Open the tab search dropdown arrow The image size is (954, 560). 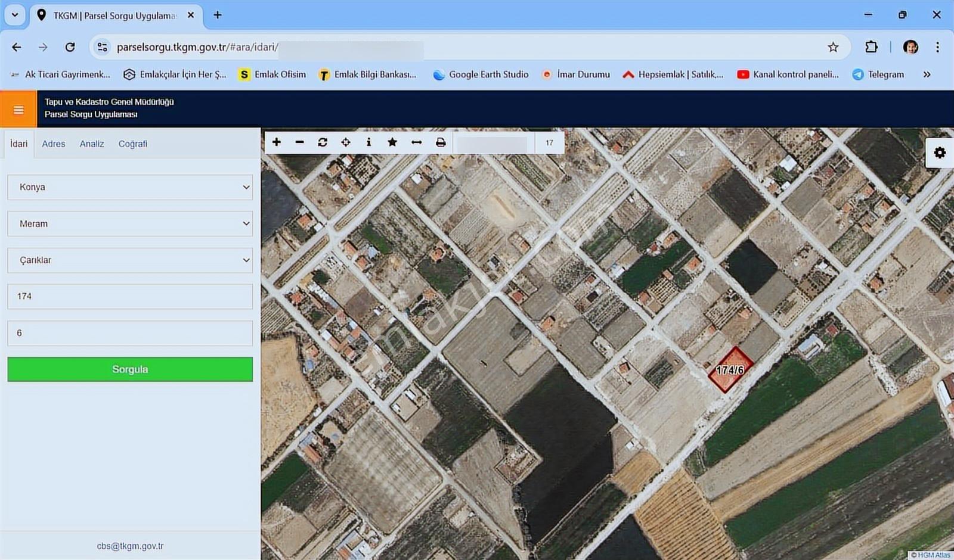(x=15, y=15)
